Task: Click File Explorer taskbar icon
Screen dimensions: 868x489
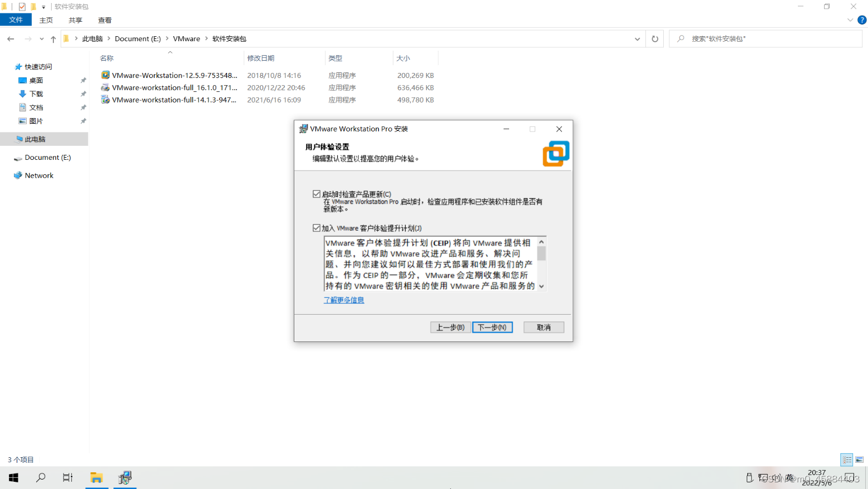Action: tap(97, 477)
